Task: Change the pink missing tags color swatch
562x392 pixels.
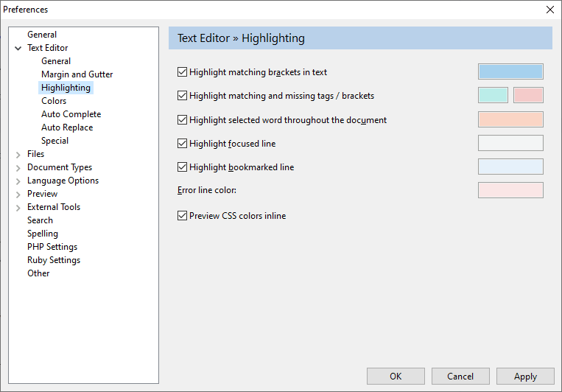Action: click(x=528, y=95)
